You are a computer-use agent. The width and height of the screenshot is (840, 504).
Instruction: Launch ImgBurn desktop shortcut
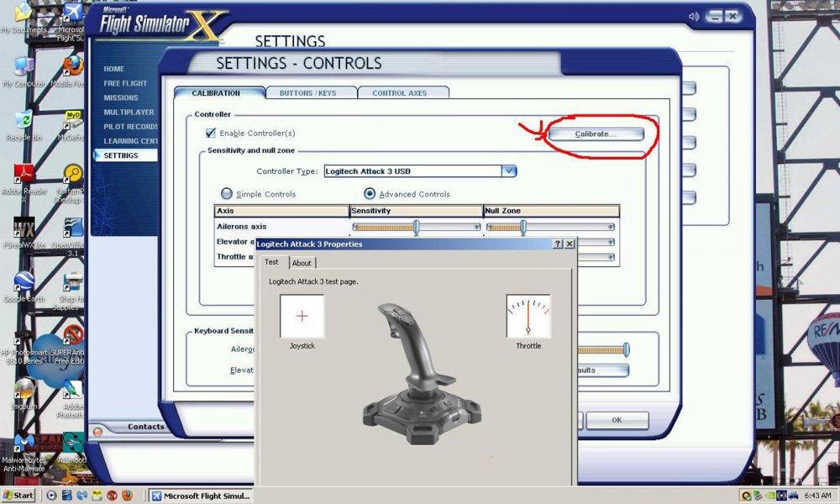24,394
